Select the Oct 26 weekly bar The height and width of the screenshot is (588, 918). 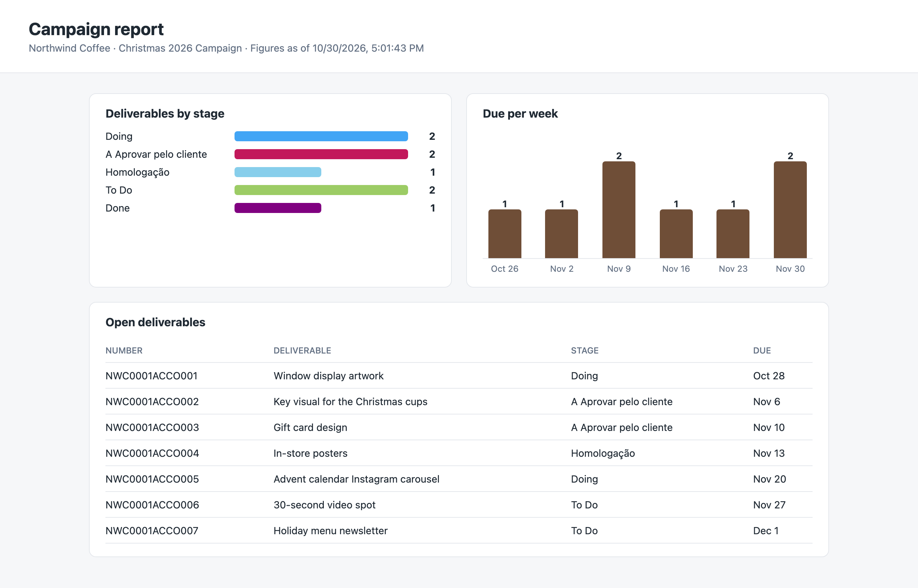coord(505,234)
